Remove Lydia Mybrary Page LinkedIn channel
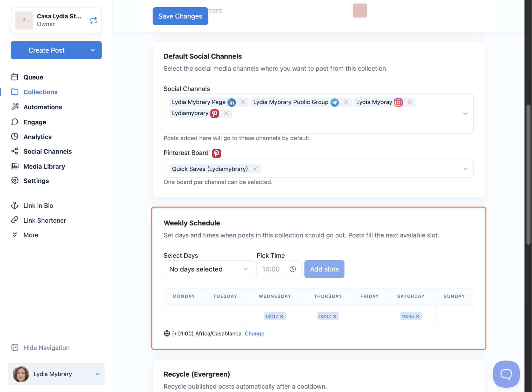 pyautogui.click(x=243, y=102)
